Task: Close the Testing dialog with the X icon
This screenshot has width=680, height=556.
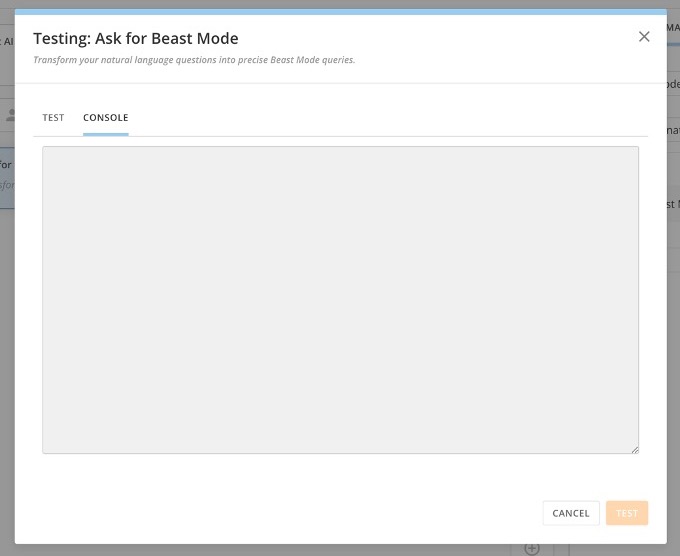Action: (644, 37)
